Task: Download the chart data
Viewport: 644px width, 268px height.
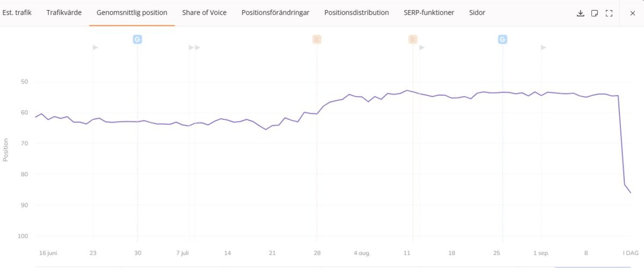Action: pos(580,13)
